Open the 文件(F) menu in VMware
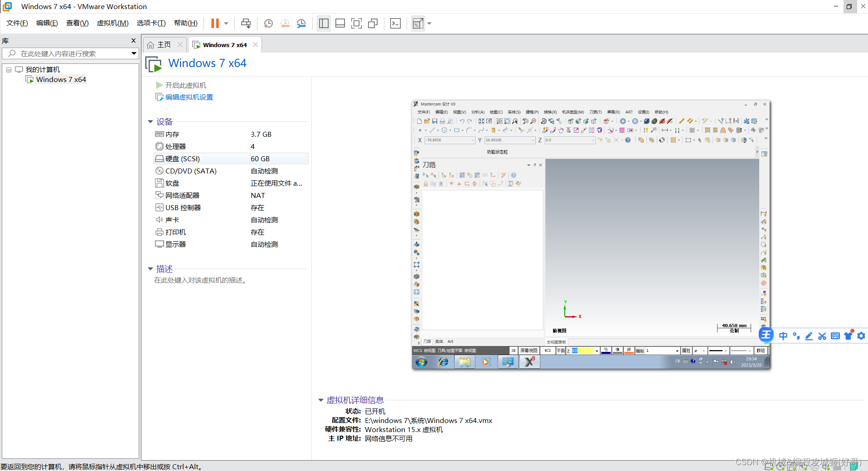 coord(17,23)
